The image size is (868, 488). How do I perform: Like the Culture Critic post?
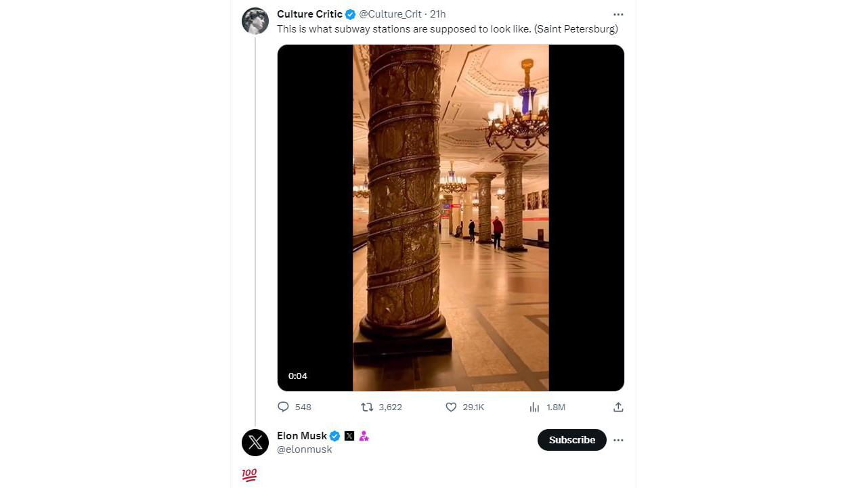(x=451, y=407)
